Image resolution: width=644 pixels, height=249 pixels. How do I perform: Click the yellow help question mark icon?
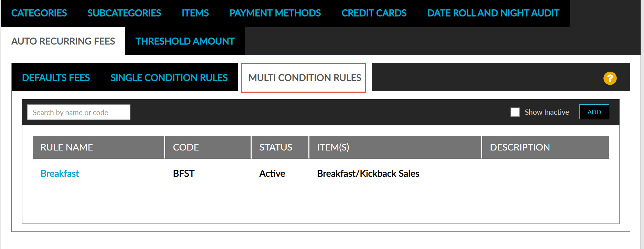(x=610, y=78)
